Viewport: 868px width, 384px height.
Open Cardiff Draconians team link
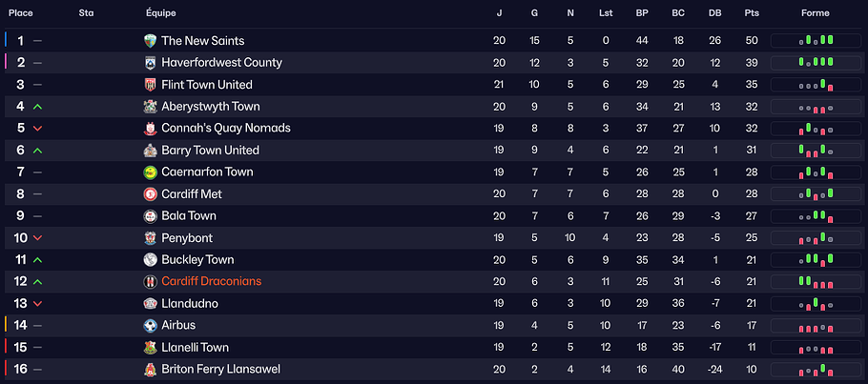point(211,282)
